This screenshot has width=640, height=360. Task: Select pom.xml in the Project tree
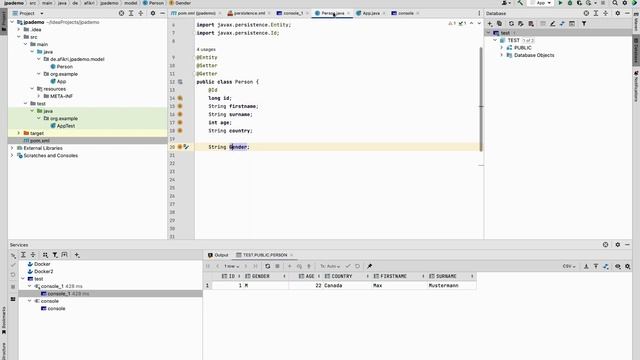click(x=40, y=140)
